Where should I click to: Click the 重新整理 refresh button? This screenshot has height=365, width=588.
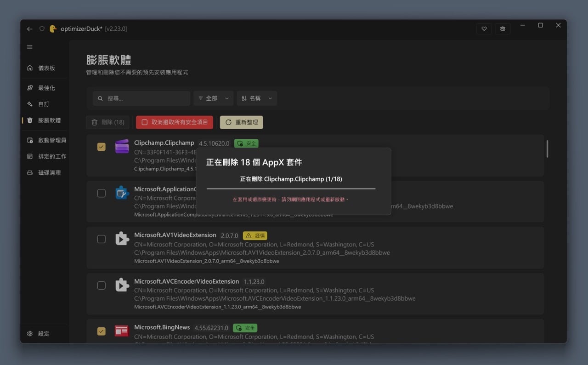[242, 122]
